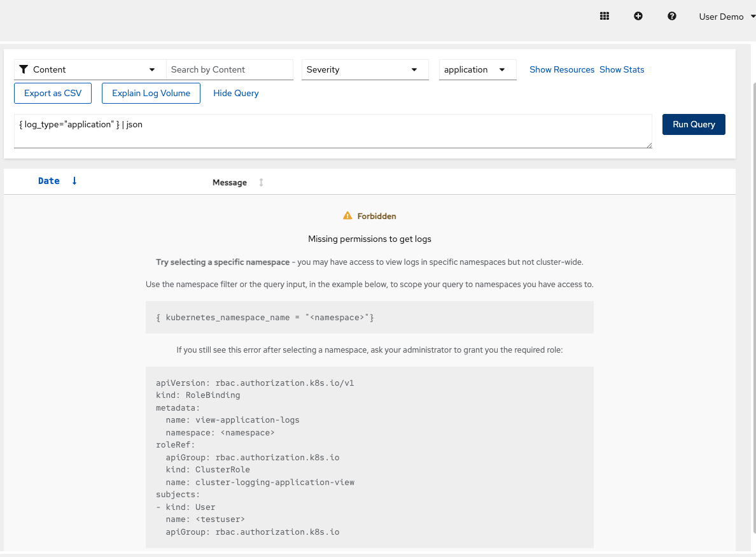Viewport: 756px width, 557px height.
Task: Click the Show Stats link
Action: click(622, 69)
